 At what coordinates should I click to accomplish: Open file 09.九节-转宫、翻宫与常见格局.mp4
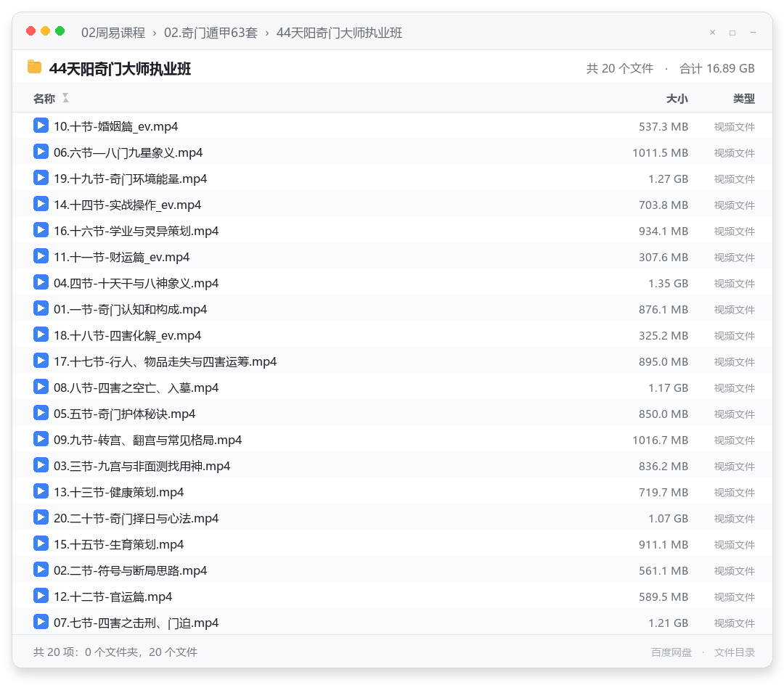coord(147,440)
